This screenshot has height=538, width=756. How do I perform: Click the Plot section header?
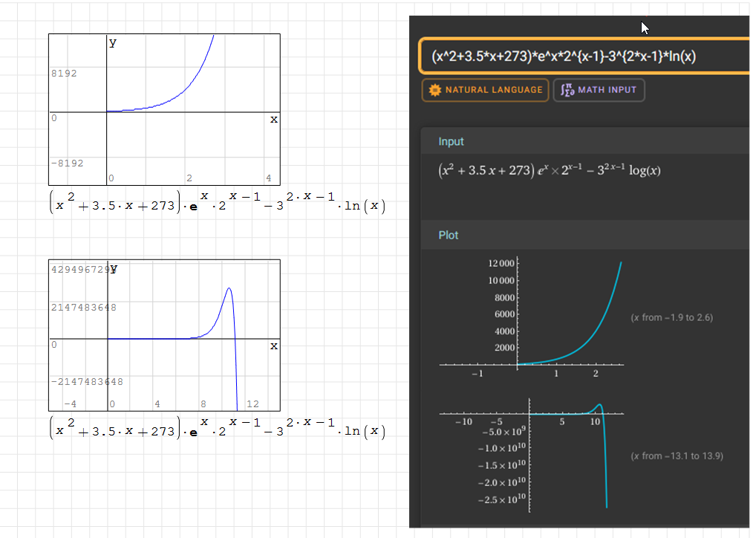pos(449,235)
